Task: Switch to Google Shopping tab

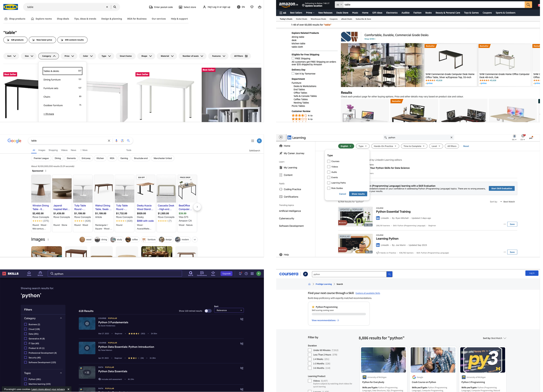Action: click(53, 150)
